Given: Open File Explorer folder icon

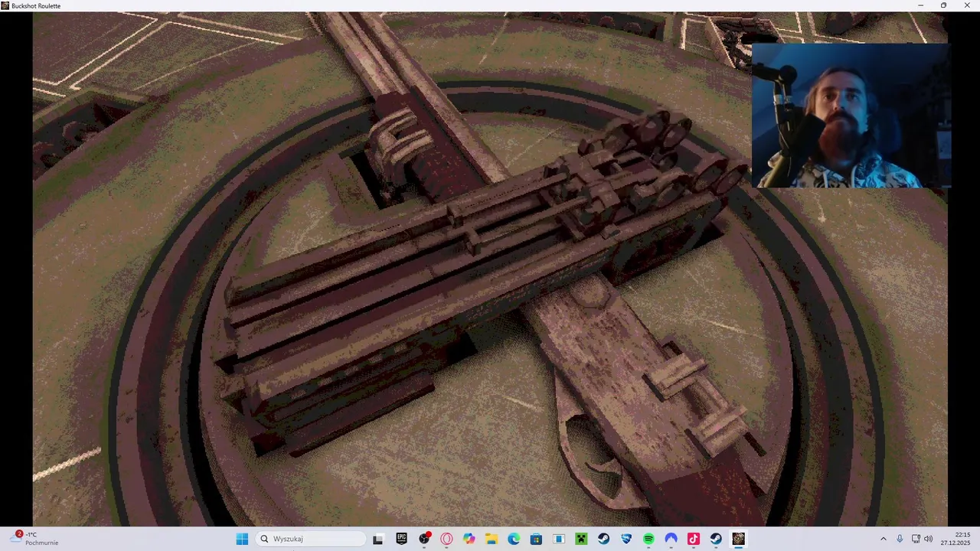Looking at the screenshot, I should [492, 539].
